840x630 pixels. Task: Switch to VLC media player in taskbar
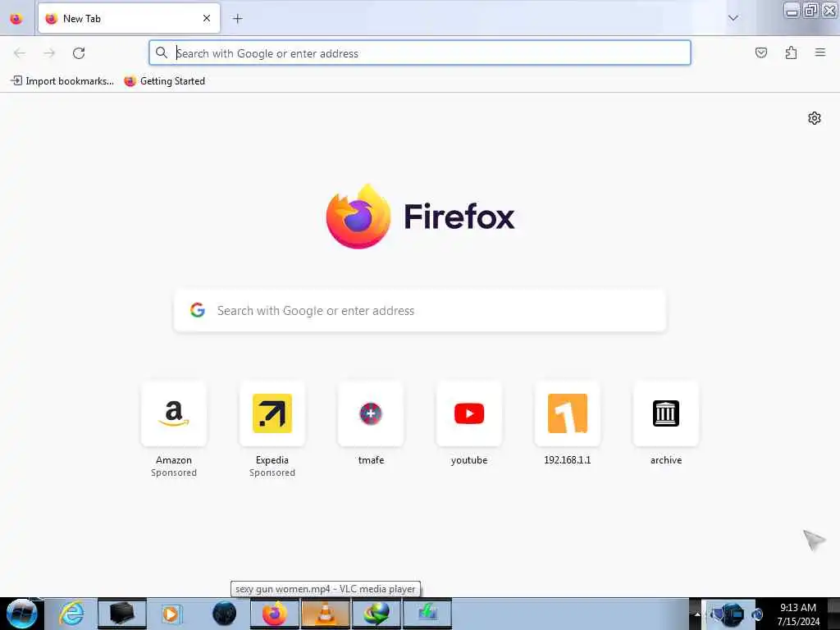325,614
